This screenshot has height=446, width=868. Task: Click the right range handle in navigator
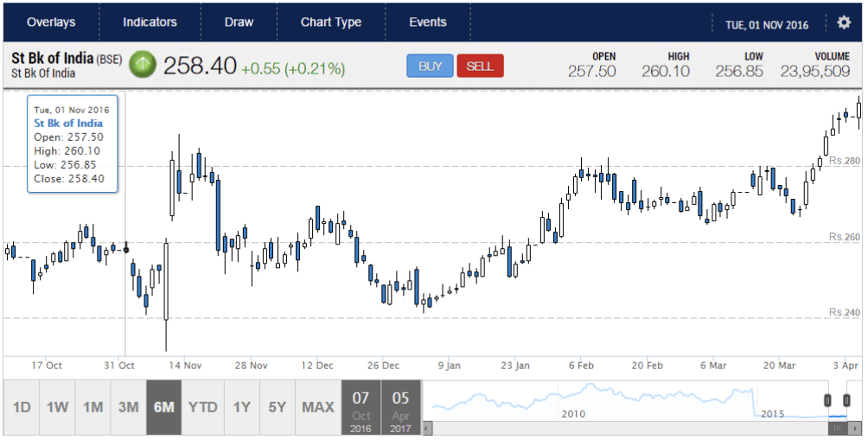pos(846,399)
